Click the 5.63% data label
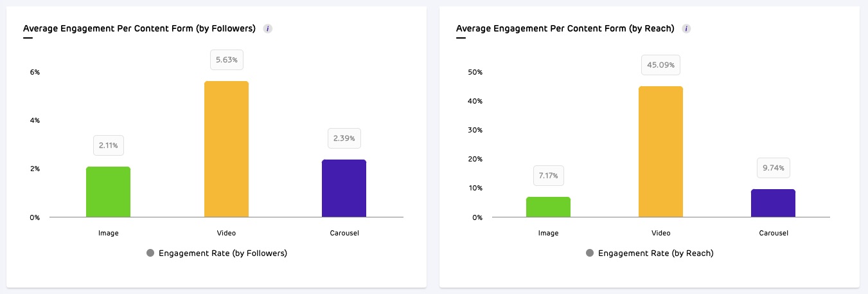The height and width of the screenshot is (294, 868). (226, 60)
